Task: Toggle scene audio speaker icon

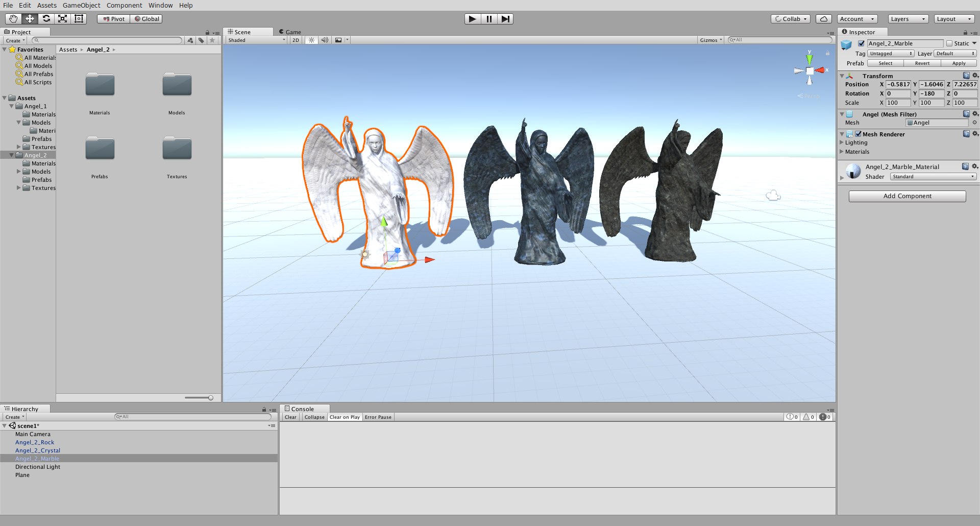Action: pos(325,40)
